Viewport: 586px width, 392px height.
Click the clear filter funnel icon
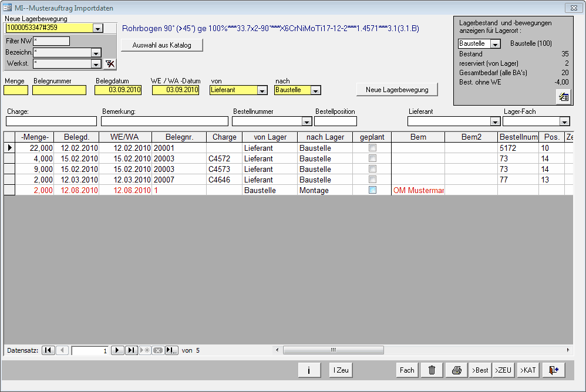point(110,63)
